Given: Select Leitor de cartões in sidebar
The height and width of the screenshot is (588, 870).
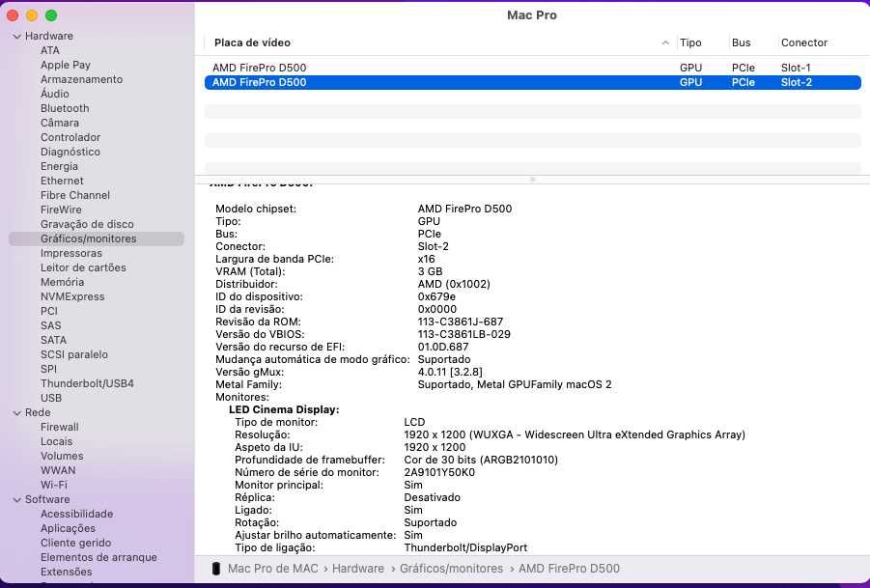Looking at the screenshot, I should (x=83, y=267).
